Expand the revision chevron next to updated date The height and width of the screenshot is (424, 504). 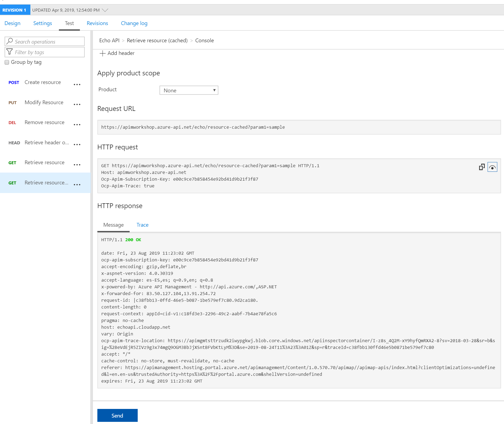click(x=105, y=10)
